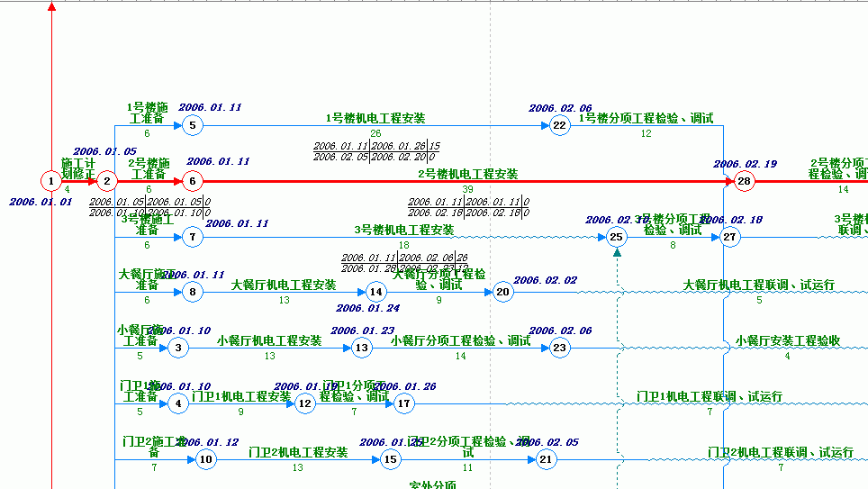
Task: Click date label 2006.02.19
Action: [746, 164]
